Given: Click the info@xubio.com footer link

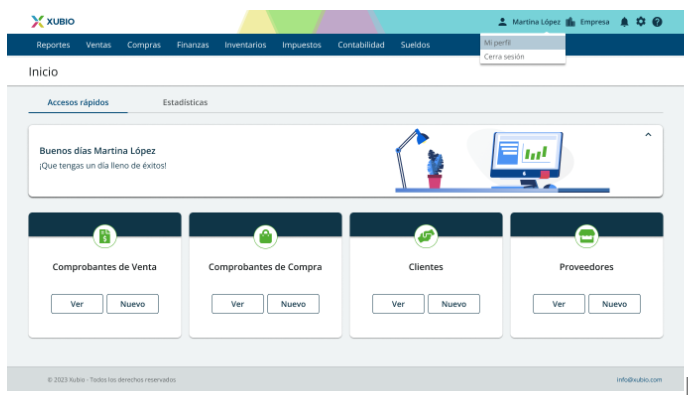Looking at the screenshot, I should [639, 380].
